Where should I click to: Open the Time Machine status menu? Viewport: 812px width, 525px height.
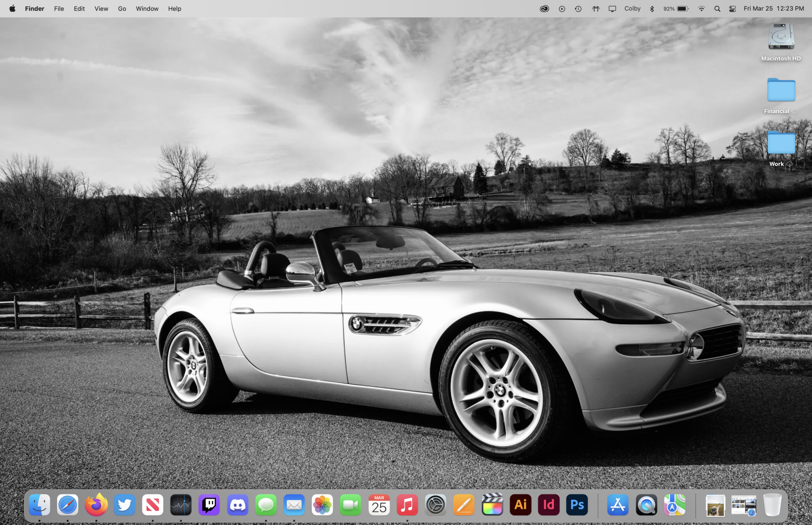click(x=578, y=9)
